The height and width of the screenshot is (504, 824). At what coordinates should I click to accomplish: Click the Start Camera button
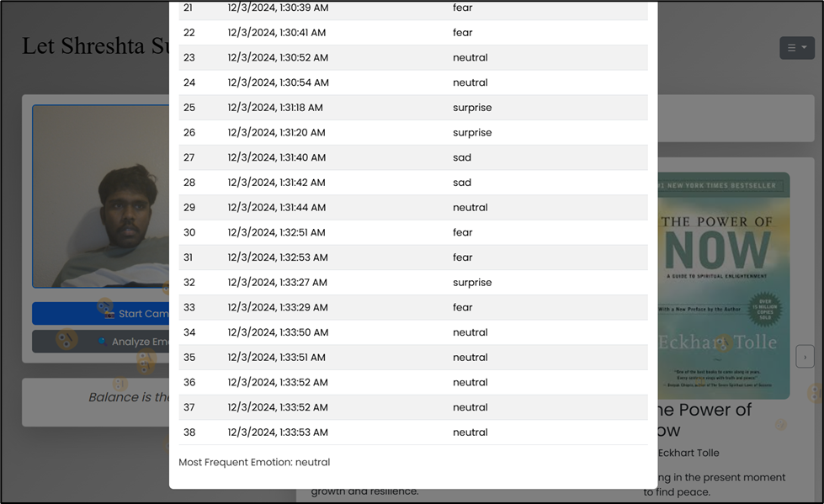[101, 314]
